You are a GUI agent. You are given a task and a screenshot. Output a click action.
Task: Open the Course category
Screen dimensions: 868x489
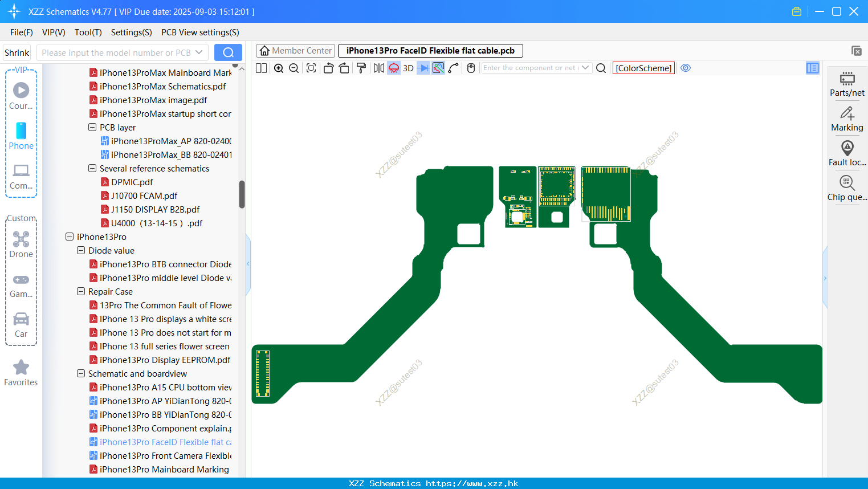tap(21, 96)
